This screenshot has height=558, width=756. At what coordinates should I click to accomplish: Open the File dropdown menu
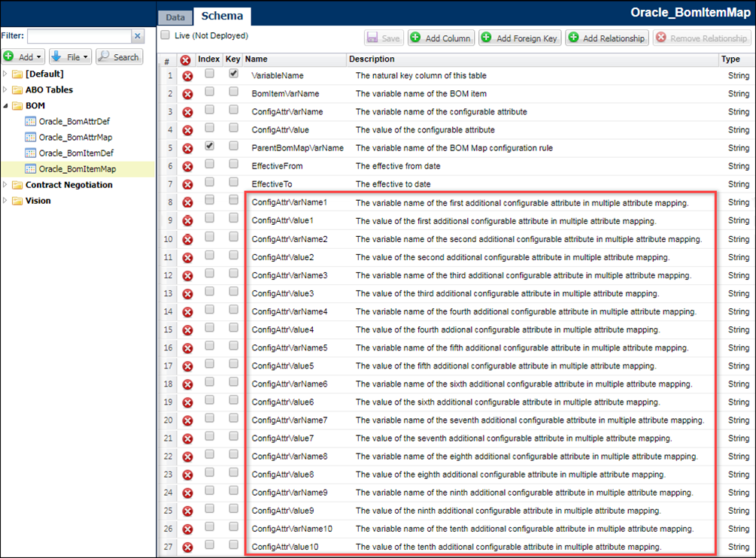(69, 56)
